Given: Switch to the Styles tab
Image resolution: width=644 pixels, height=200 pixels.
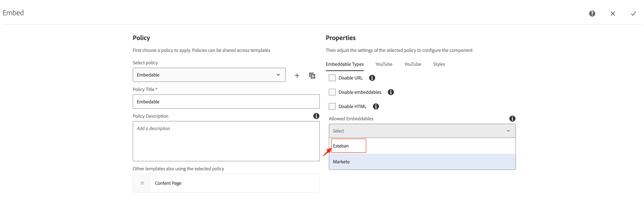Looking at the screenshot, I should (x=439, y=64).
